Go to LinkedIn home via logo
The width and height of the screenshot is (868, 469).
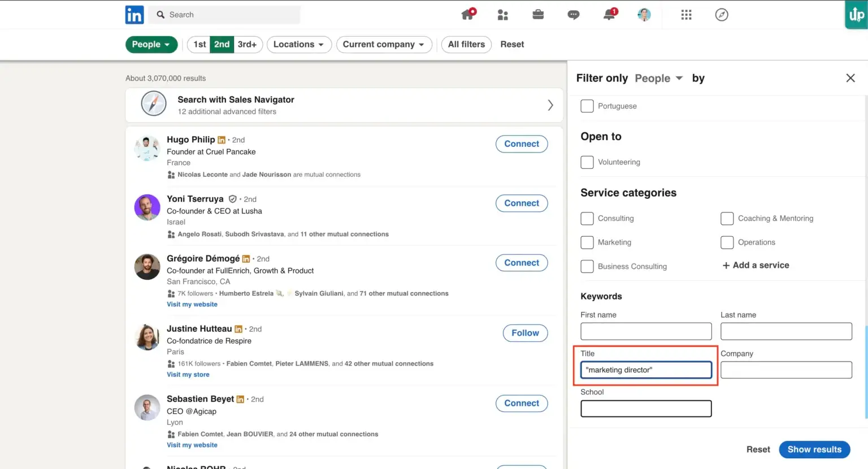[x=134, y=15]
